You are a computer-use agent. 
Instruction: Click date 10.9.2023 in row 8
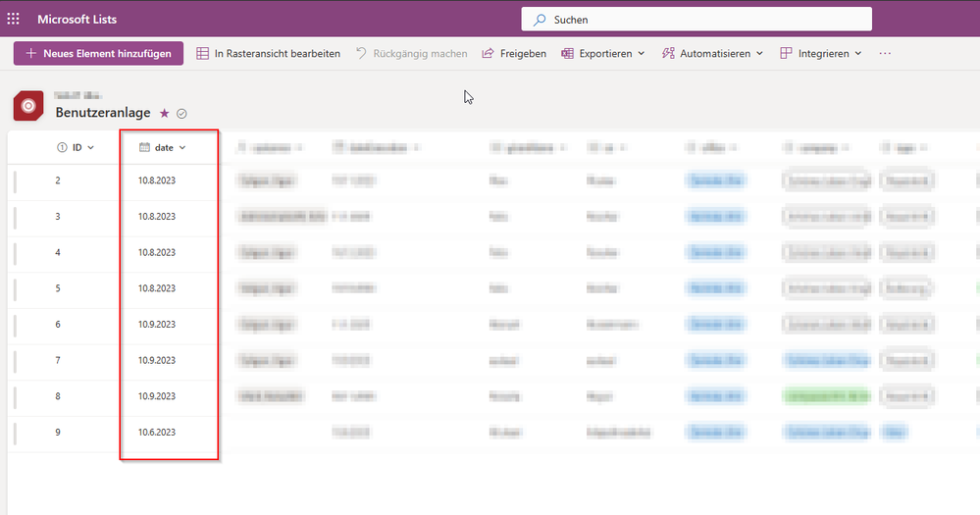pyautogui.click(x=157, y=396)
